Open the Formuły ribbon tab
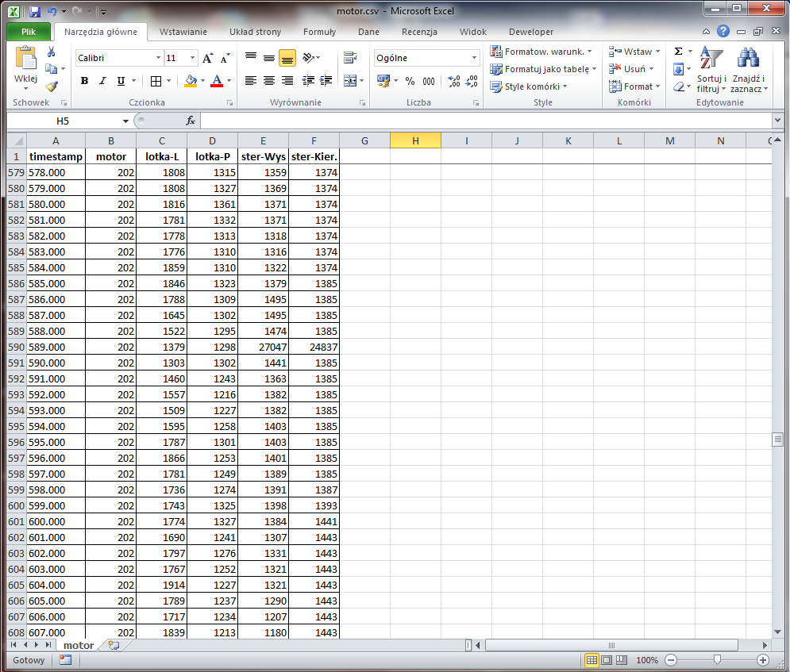 point(319,32)
